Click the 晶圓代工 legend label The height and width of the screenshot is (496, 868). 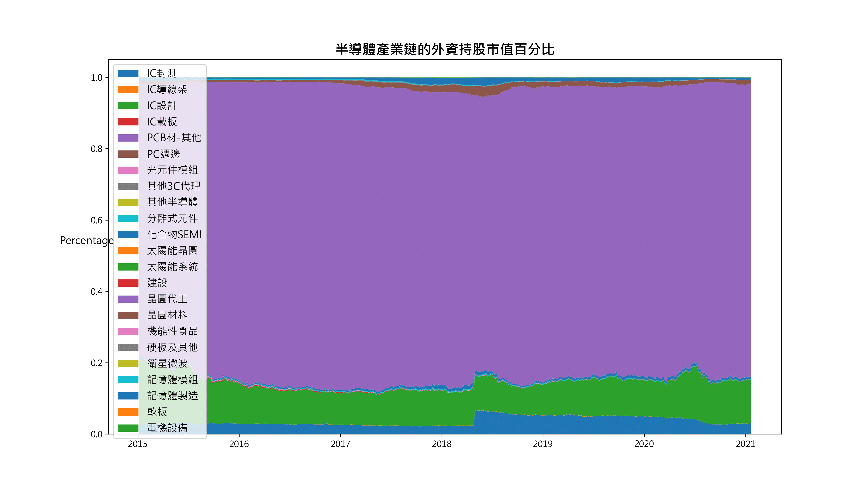167,299
